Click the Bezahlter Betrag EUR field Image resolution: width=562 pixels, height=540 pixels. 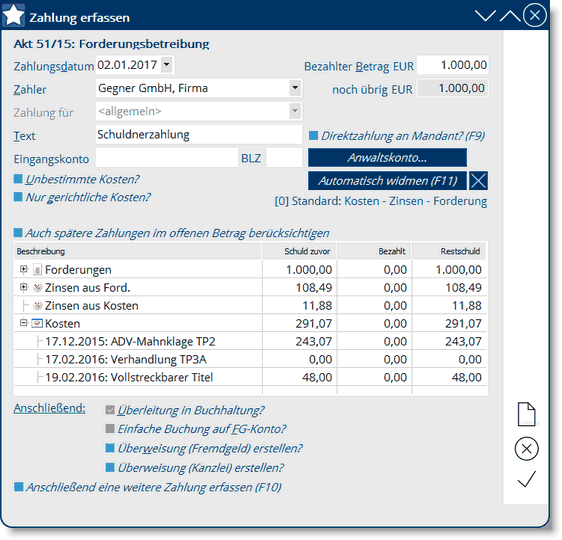[x=452, y=65]
